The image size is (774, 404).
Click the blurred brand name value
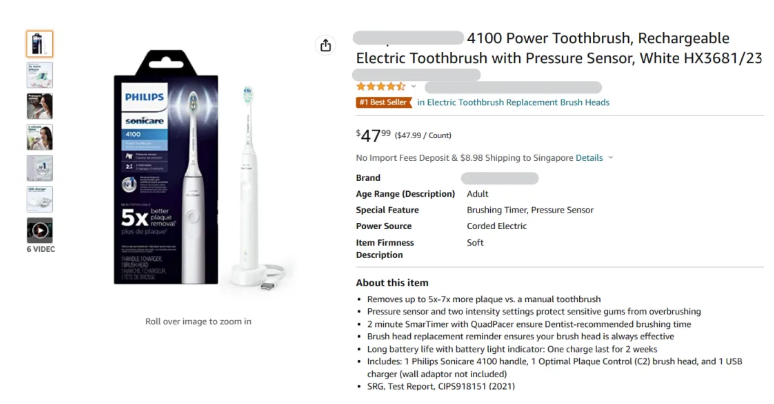coord(502,178)
